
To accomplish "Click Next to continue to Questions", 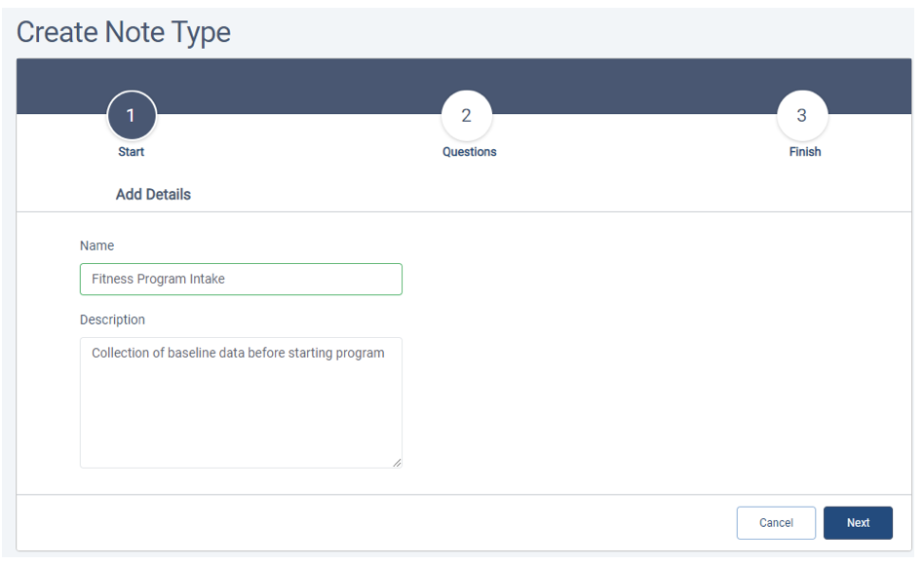I will coord(858,523).
